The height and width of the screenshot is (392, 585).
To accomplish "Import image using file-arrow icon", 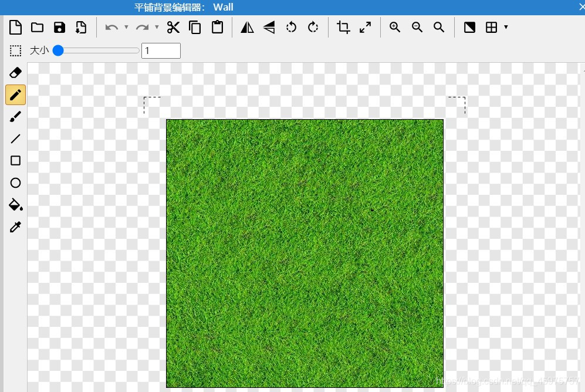I will (x=81, y=27).
